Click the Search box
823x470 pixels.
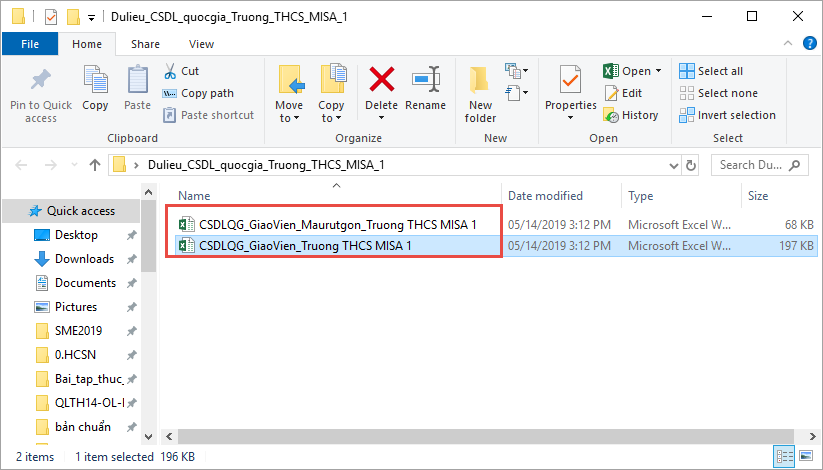tap(759, 165)
